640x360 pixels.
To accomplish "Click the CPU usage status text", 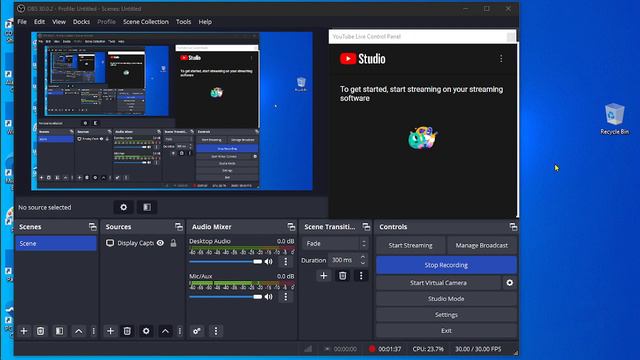I will (x=428, y=349).
